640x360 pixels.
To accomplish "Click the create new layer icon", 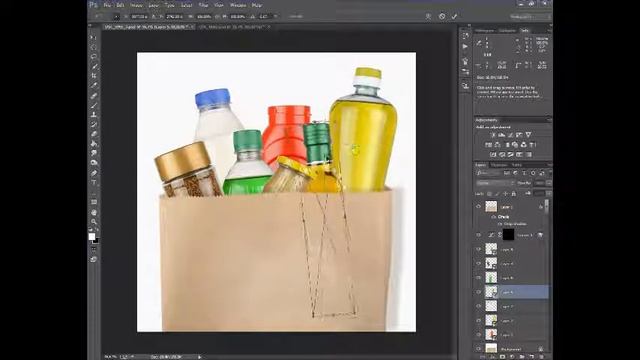I will tap(531, 357).
